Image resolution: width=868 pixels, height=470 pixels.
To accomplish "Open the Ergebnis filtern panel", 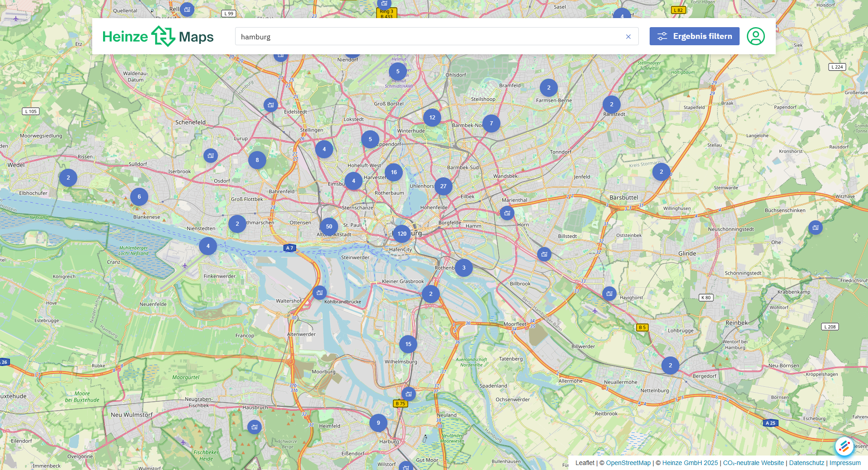I will point(694,36).
